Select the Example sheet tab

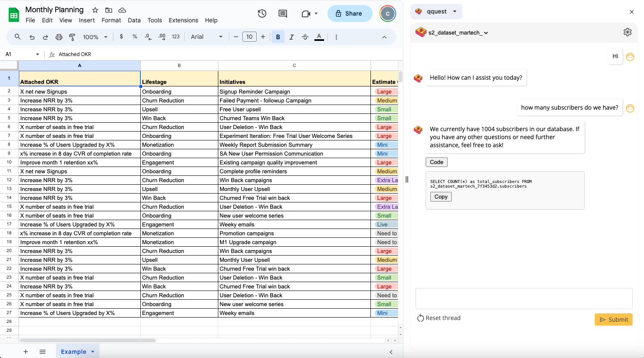(x=74, y=351)
